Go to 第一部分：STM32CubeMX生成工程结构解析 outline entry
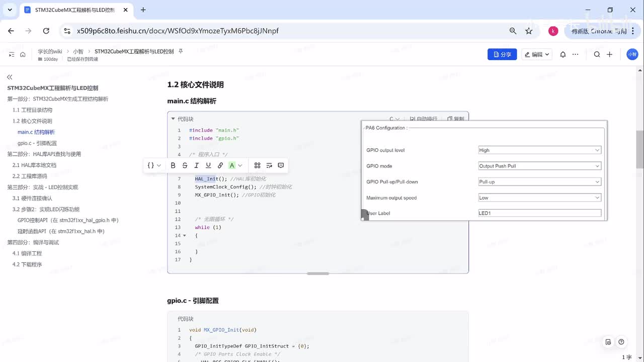The image size is (644, 362). pyautogui.click(x=57, y=99)
